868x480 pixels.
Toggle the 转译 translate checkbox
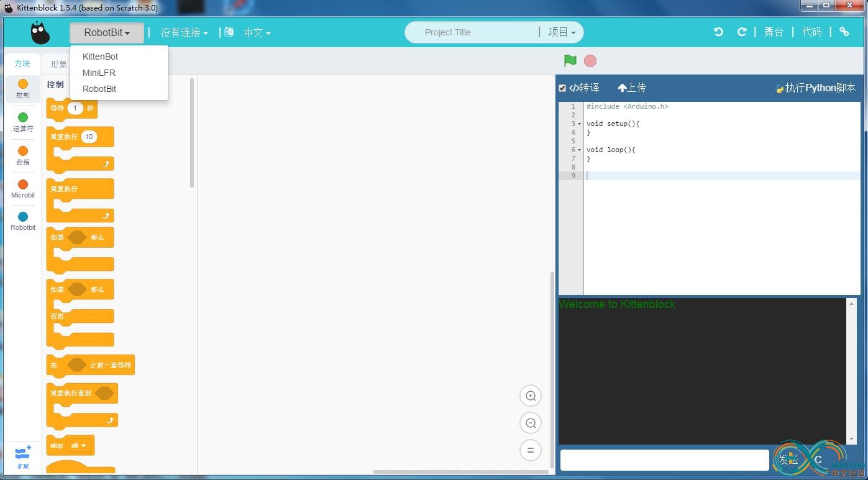coord(562,88)
